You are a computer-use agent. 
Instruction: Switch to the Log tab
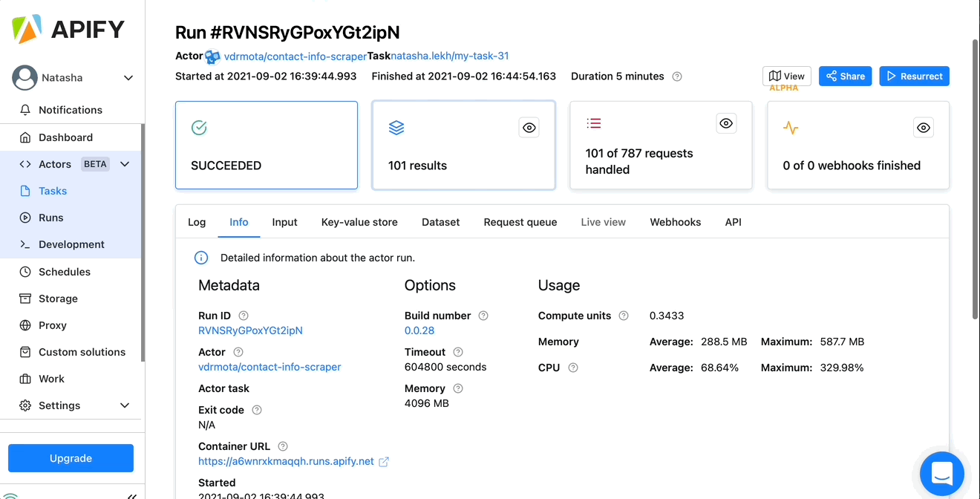pos(197,222)
